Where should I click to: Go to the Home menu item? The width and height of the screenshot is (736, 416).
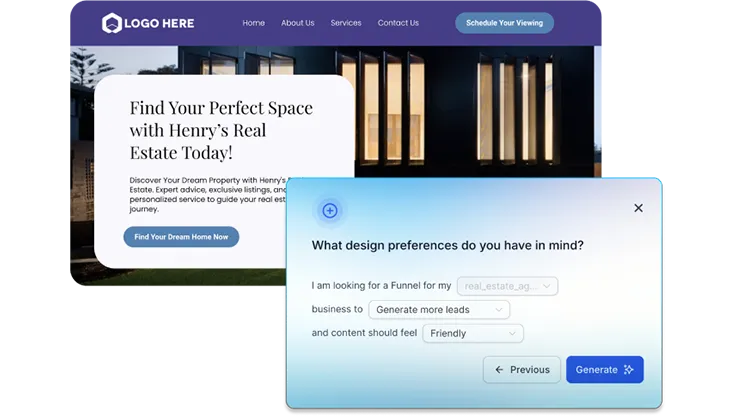[x=253, y=23]
